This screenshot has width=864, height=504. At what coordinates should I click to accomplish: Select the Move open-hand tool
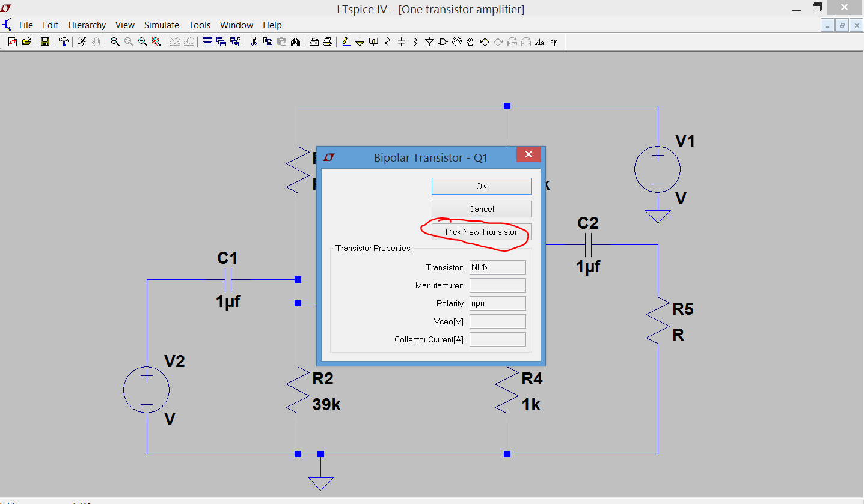(x=457, y=42)
